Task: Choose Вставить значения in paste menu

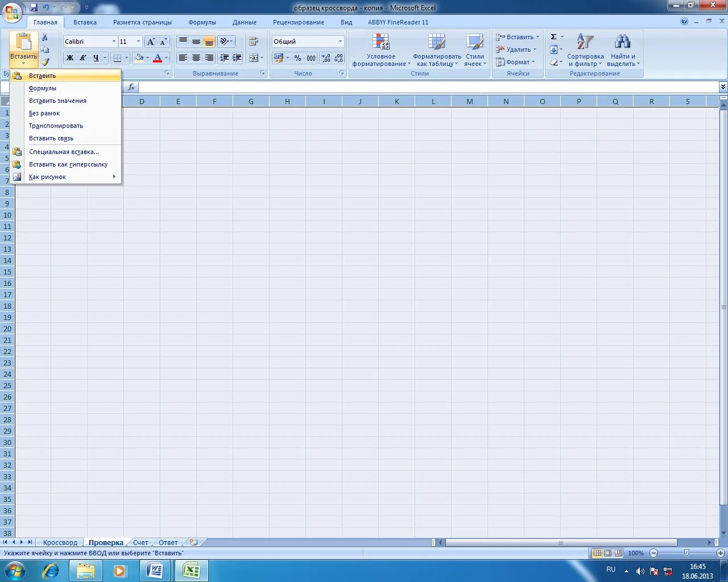Action: pos(65,101)
